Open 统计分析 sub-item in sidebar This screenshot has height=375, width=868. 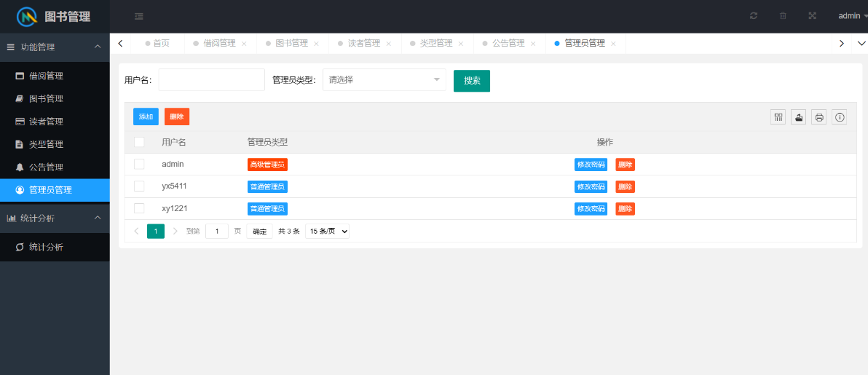click(x=55, y=247)
